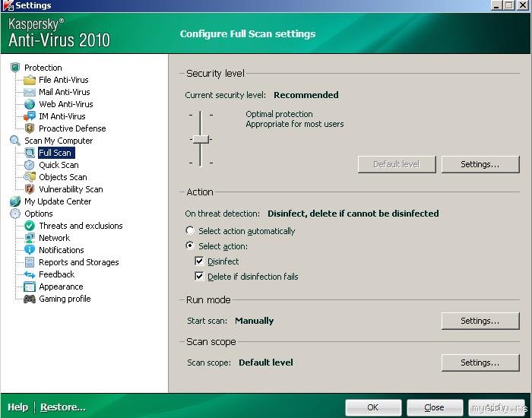Open the Protection section
Screen dimensions: 532x418
[43, 68]
